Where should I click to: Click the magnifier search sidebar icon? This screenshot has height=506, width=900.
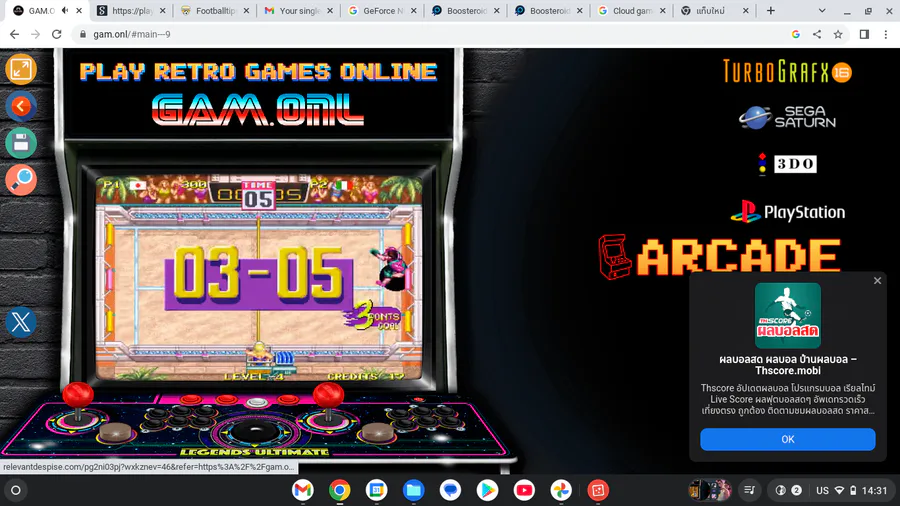21,180
